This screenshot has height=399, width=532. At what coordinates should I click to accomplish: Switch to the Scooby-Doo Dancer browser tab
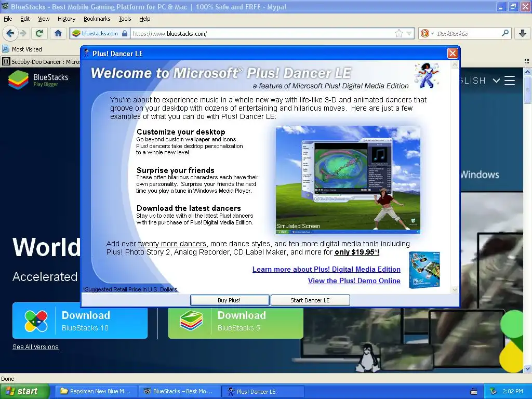(41, 62)
